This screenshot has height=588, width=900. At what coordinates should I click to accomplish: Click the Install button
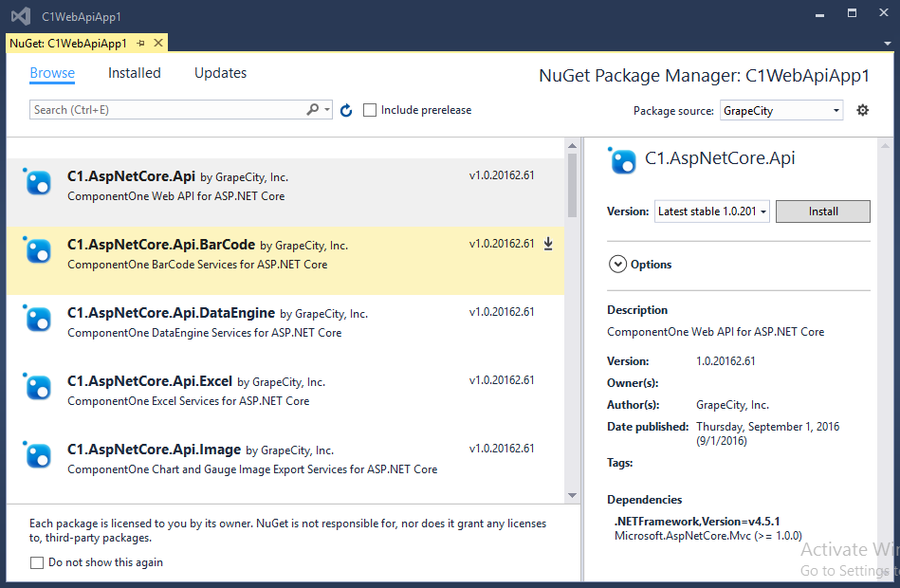tap(822, 211)
